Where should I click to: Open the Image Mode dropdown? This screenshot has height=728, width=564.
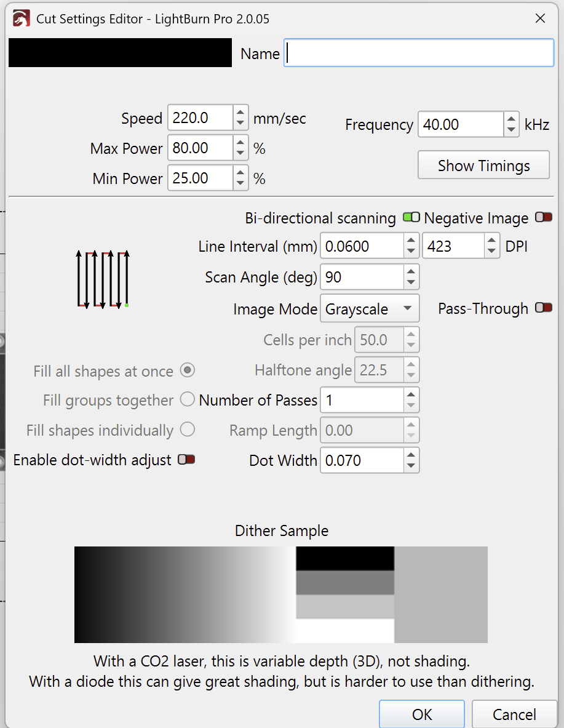pos(369,309)
